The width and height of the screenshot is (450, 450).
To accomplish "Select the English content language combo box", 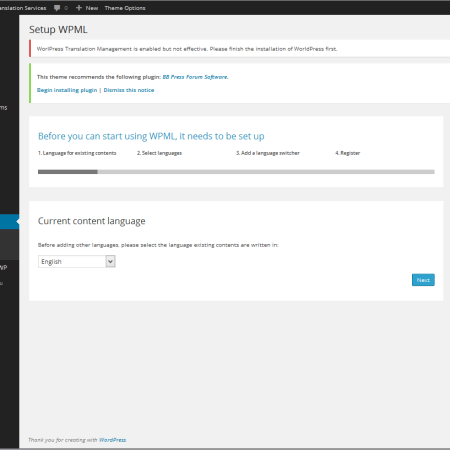I will tap(77, 262).
